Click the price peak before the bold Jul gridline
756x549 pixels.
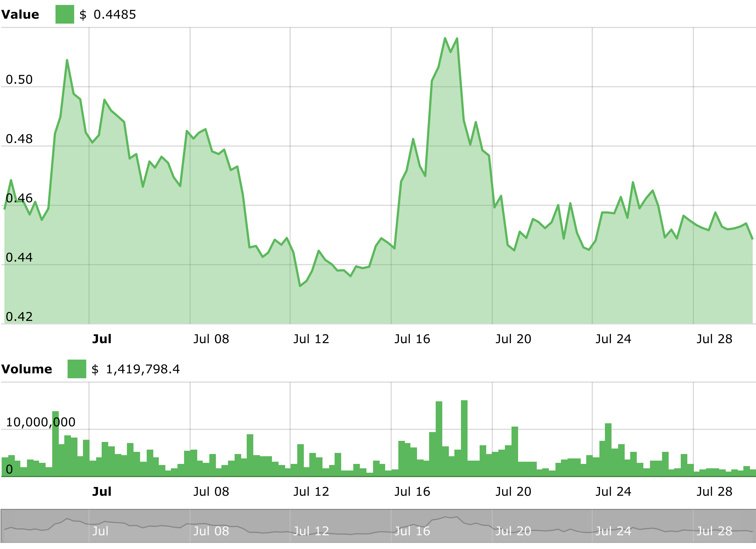[67, 60]
